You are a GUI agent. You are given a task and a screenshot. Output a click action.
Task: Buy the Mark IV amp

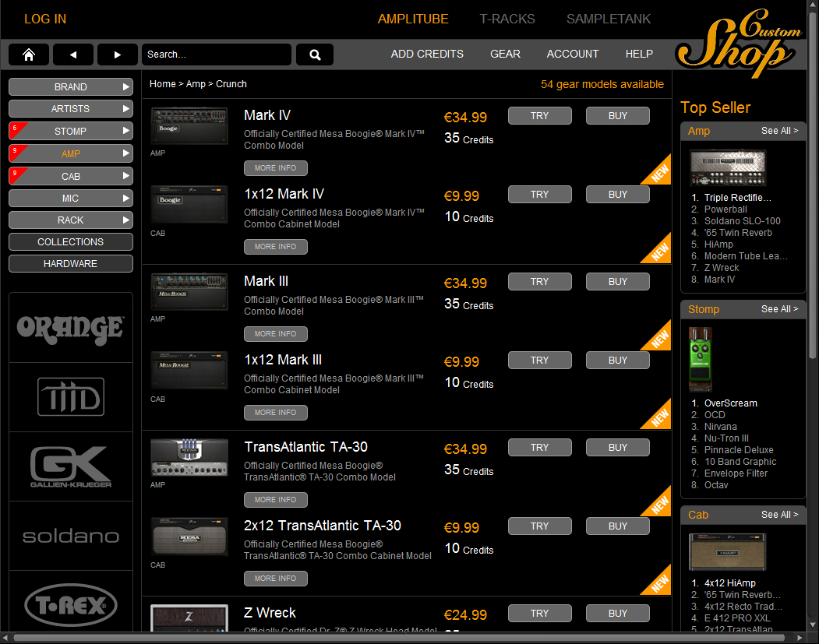coord(618,116)
